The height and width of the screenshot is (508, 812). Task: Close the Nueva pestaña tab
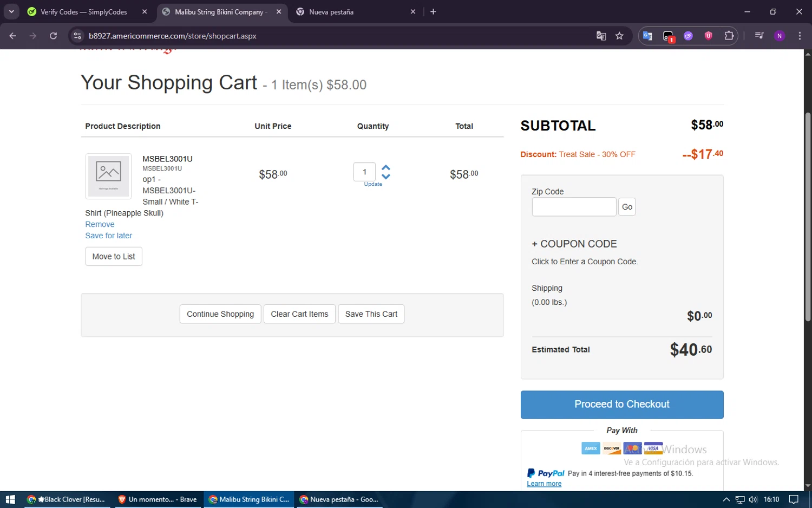pyautogui.click(x=413, y=11)
